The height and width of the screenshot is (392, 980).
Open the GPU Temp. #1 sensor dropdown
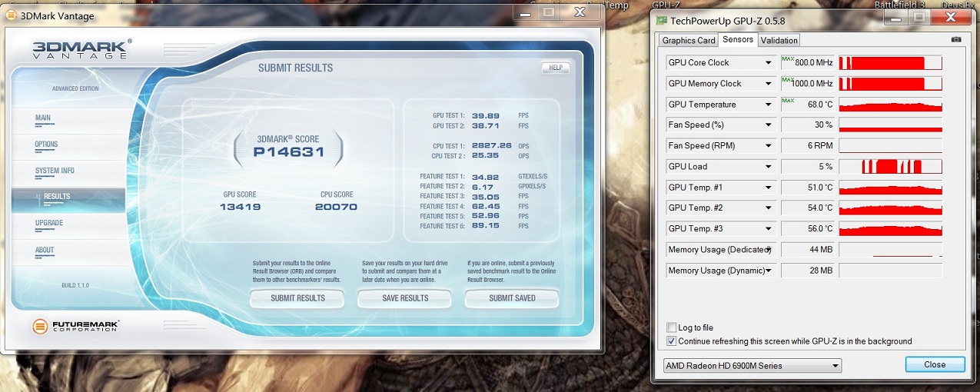tap(768, 187)
